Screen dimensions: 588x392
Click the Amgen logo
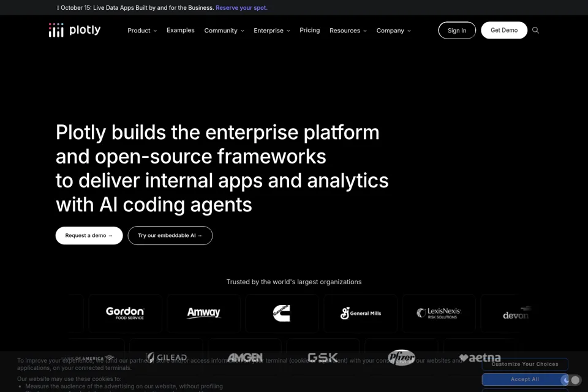coord(245,357)
